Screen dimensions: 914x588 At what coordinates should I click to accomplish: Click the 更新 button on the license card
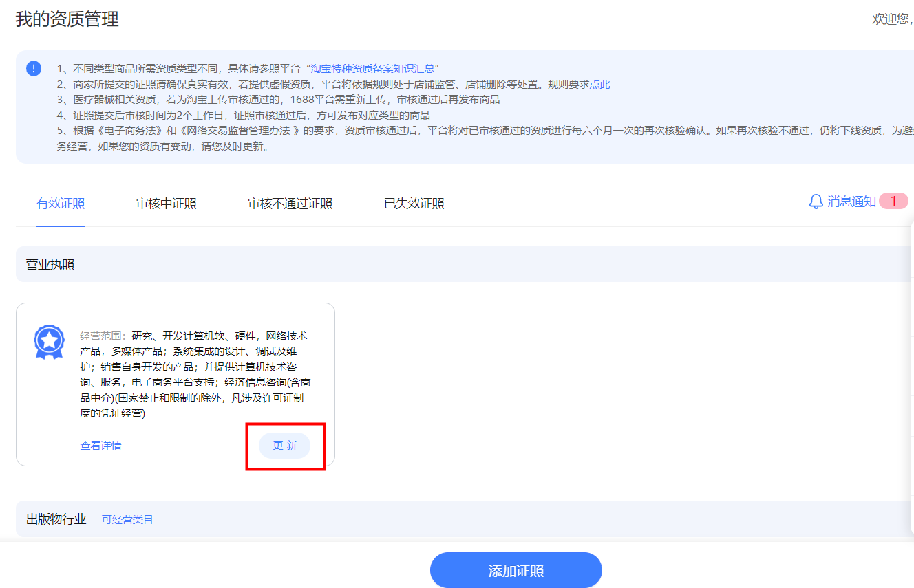[285, 446]
